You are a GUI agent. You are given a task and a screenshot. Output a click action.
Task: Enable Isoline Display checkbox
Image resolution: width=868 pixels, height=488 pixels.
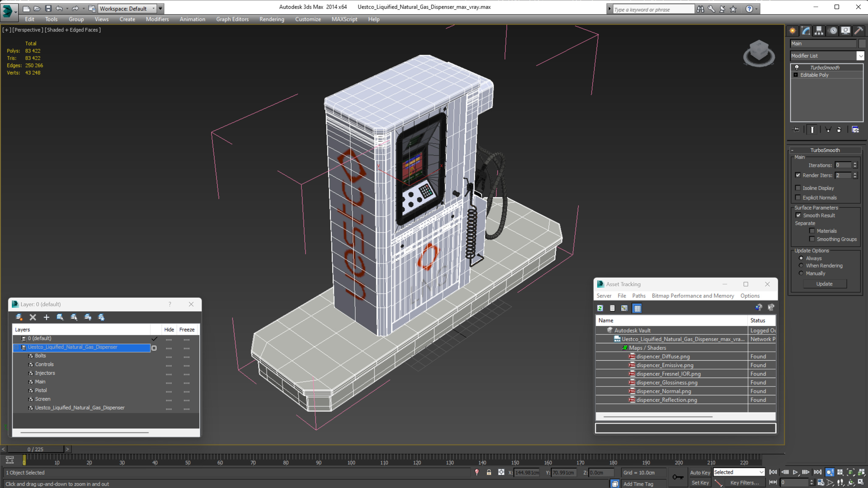click(798, 188)
